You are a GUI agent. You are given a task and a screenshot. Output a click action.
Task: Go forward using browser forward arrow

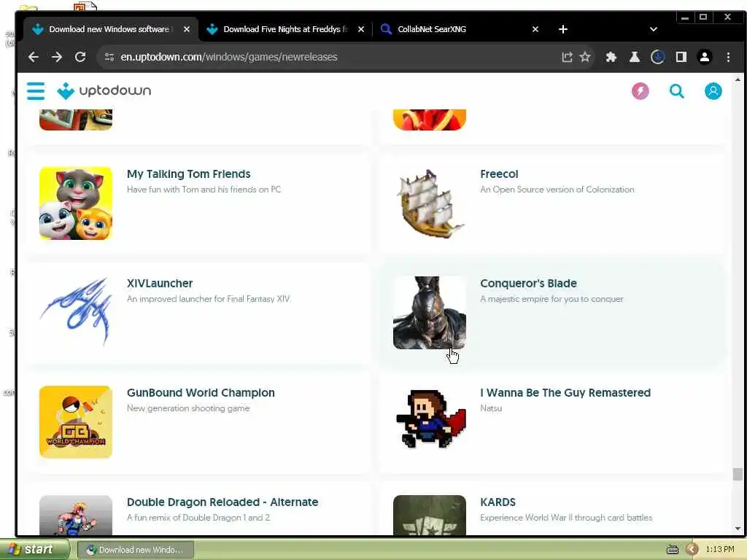[x=57, y=57]
